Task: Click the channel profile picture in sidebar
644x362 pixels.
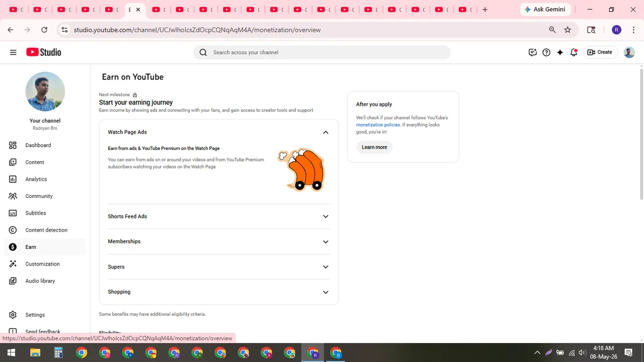Action: 45,92
